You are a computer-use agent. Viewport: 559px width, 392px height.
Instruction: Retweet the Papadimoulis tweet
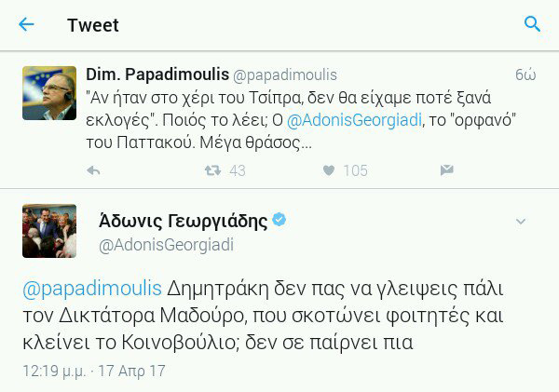pyautogui.click(x=212, y=170)
